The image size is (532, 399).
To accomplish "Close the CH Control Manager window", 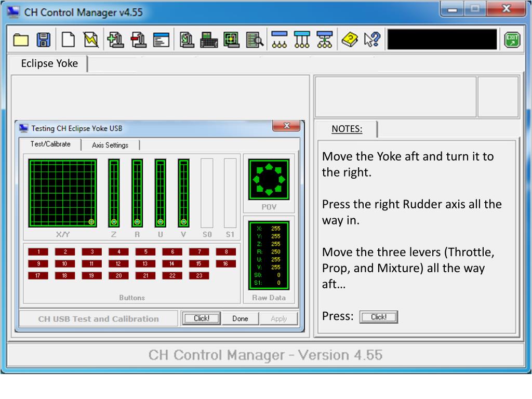I will tap(507, 9).
